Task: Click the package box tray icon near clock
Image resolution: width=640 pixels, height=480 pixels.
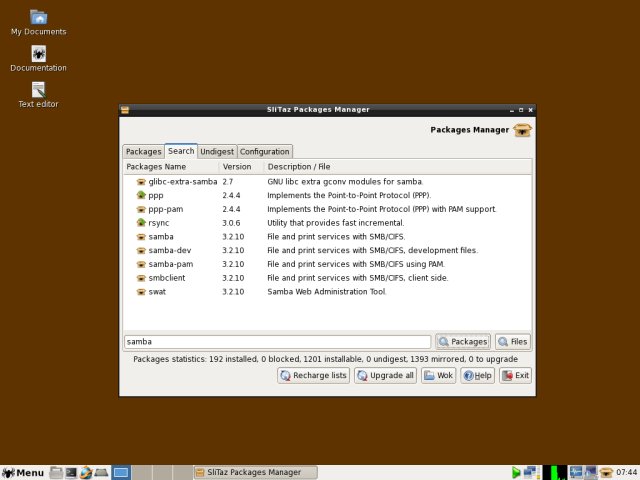Action: point(607,473)
